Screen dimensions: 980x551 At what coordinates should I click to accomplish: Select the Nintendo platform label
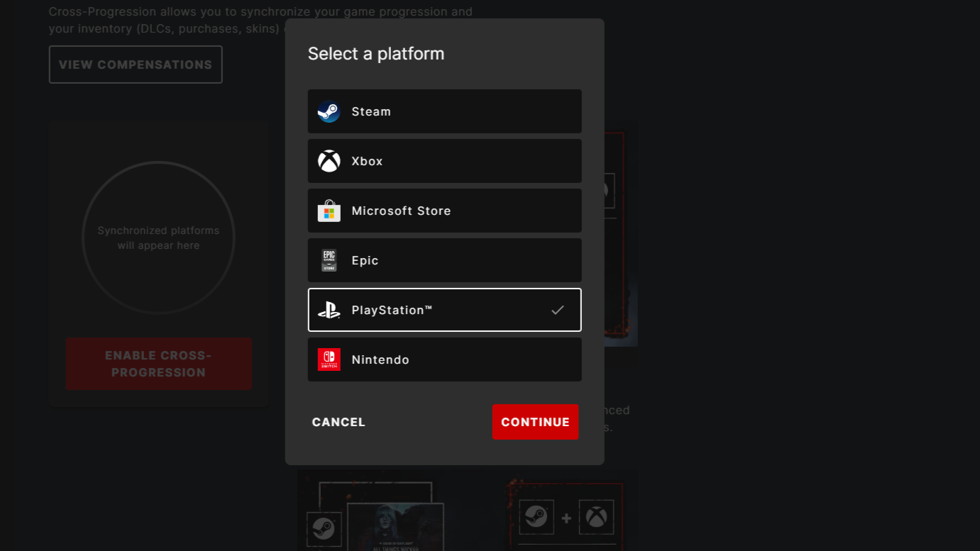pos(380,360)
